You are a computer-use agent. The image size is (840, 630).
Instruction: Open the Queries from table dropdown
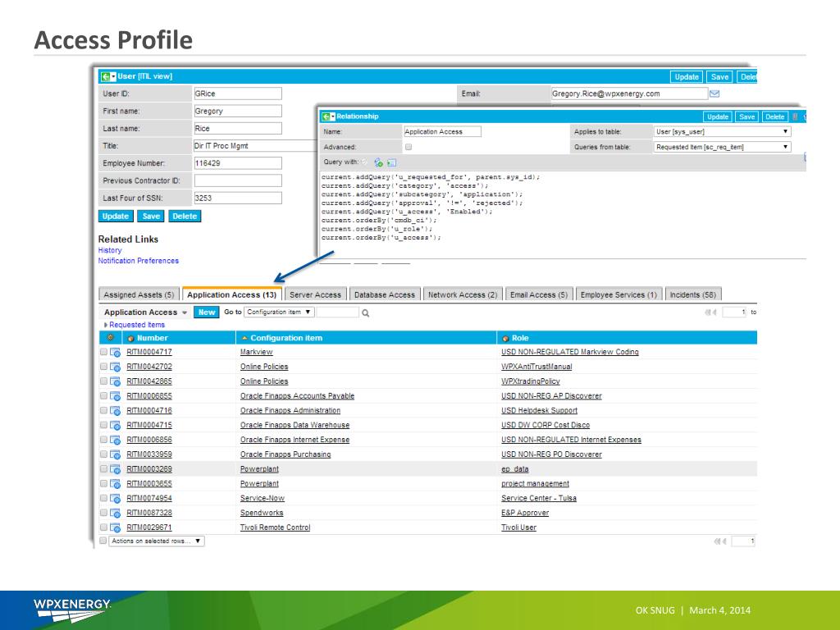tap(722, 147)
